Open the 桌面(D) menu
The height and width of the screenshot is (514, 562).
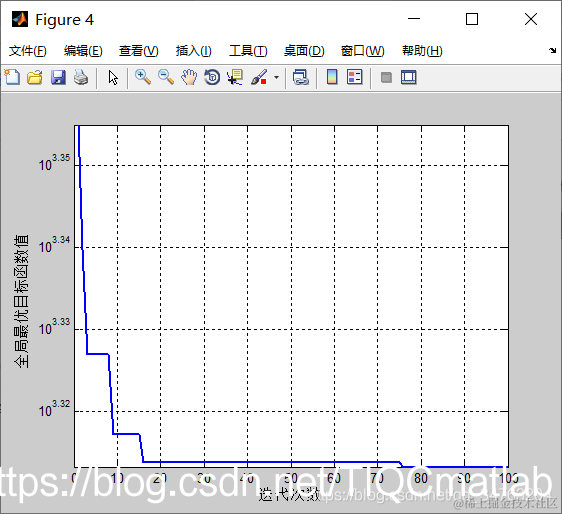click(x=304, y=51)
